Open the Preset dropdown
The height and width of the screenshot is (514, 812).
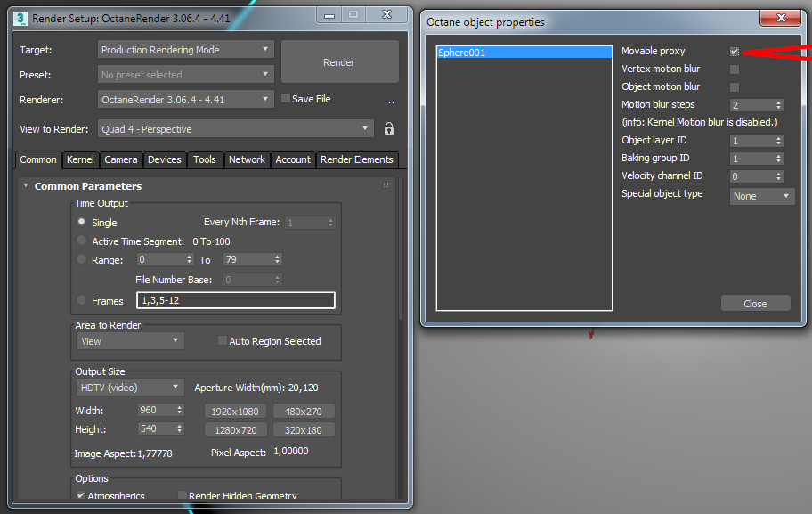coord(186,75)
